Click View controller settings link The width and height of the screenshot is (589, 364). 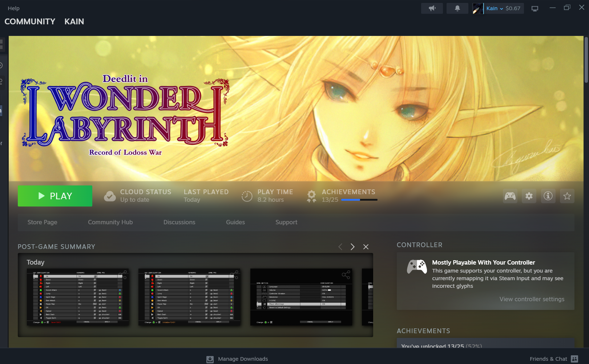[532, 299]
